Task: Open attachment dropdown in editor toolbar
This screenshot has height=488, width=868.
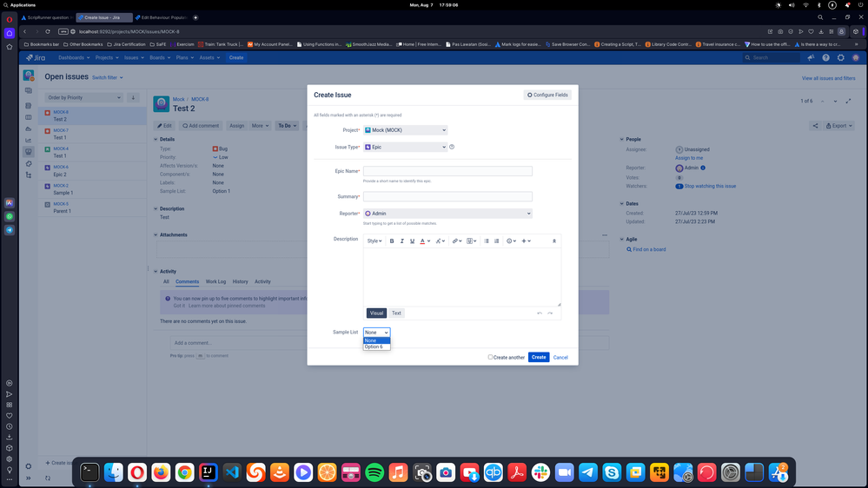Action: pyautogui.click(x=471, y=241)
